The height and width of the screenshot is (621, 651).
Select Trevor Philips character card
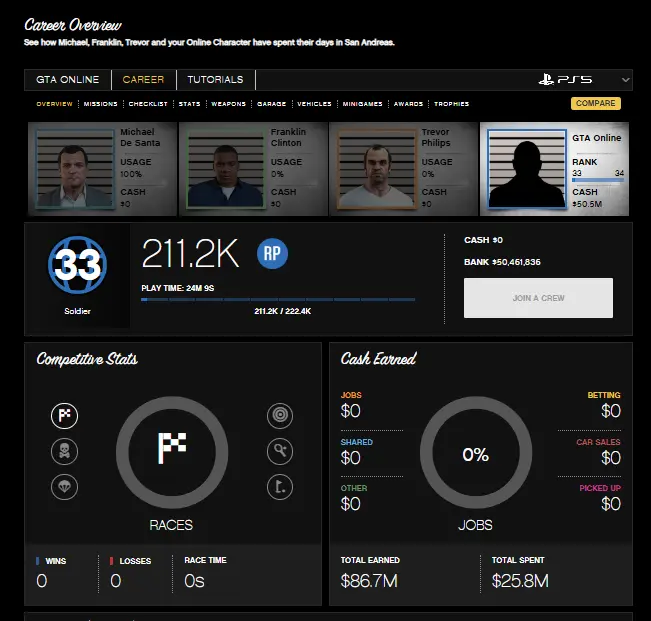[403, 169]
